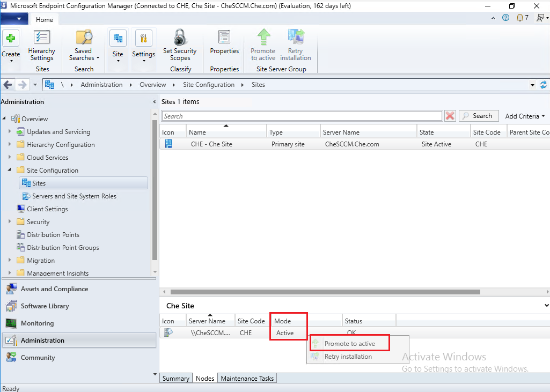550x392 pixels.
Task: Collapse the Administration navigation pane
Action: tap(155, 102)
